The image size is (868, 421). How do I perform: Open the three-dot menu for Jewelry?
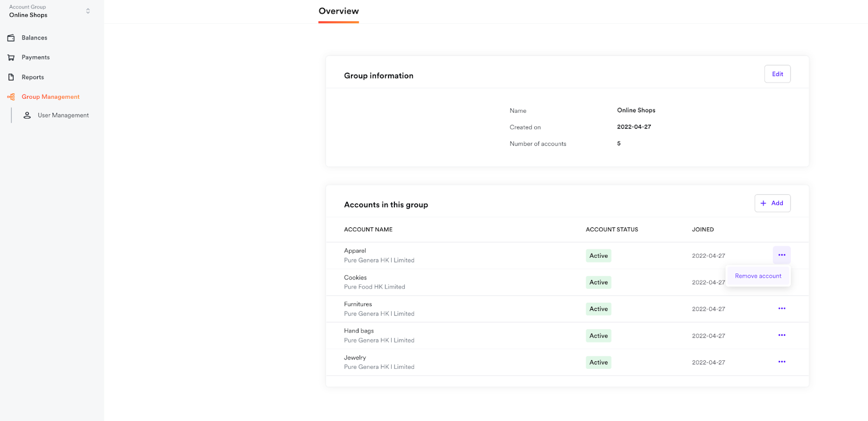[x=781, y=362]
